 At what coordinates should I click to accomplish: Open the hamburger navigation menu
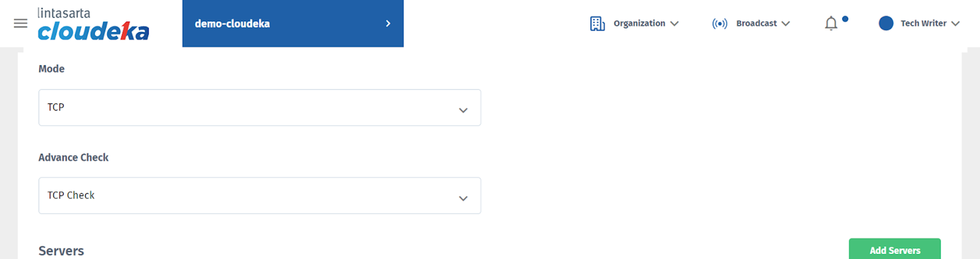pos(21,23)
